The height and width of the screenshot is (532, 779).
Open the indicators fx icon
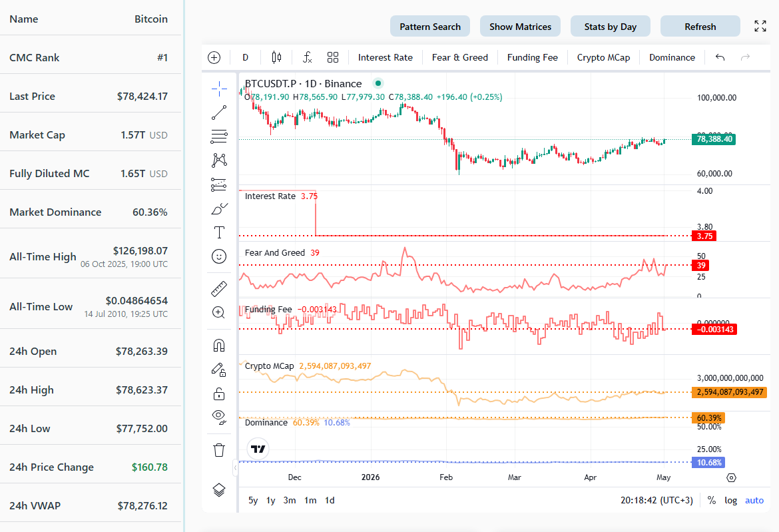tap(307, 58)
